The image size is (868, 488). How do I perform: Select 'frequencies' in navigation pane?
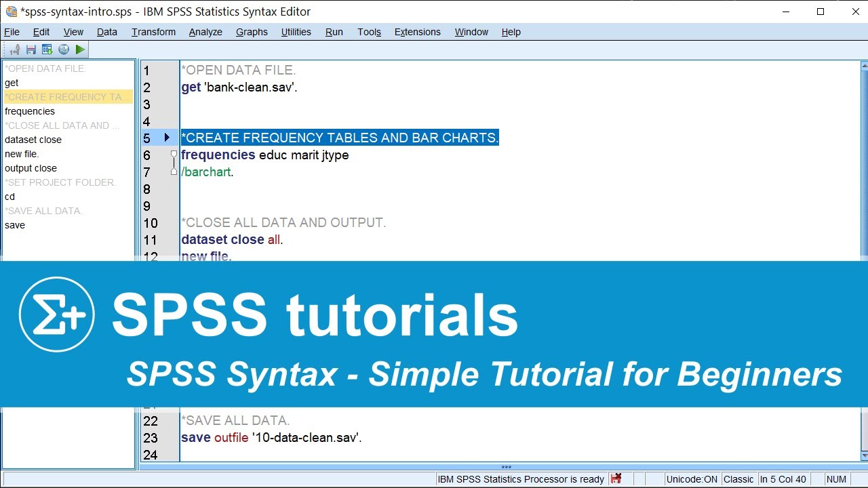point(30,111)
